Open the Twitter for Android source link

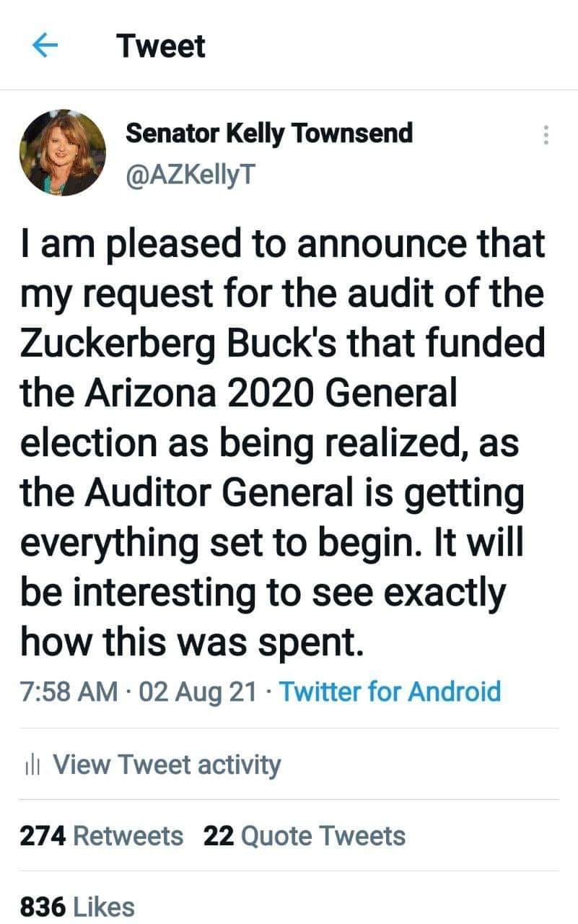click(x=390, y=692)
